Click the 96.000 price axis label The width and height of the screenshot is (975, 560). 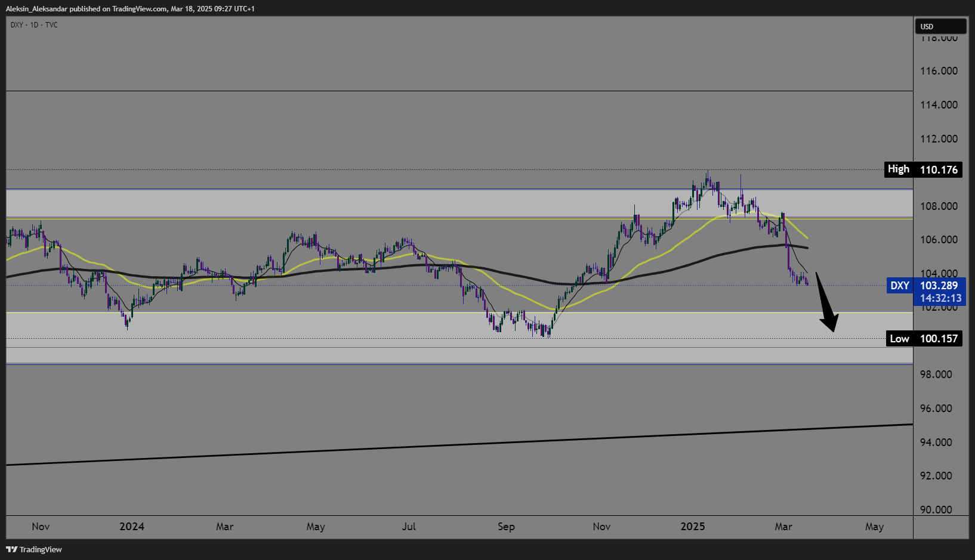click(936, 409)
